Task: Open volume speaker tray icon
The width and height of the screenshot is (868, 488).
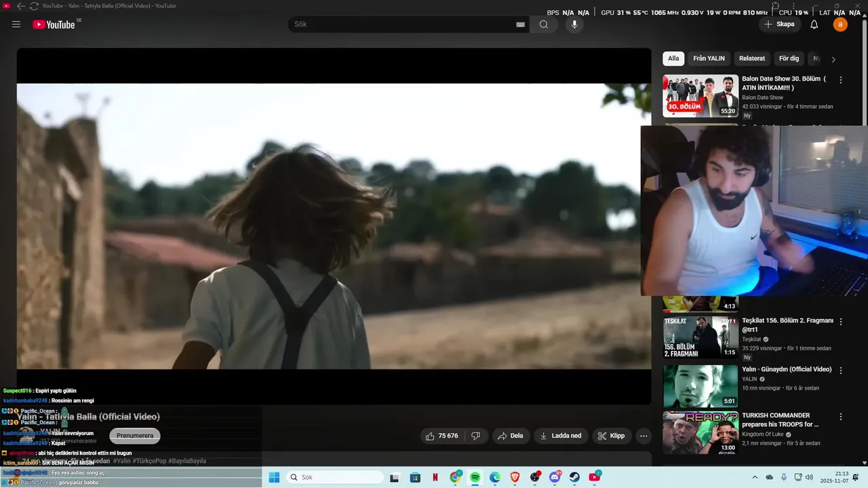Action: [x=809, y=478]
